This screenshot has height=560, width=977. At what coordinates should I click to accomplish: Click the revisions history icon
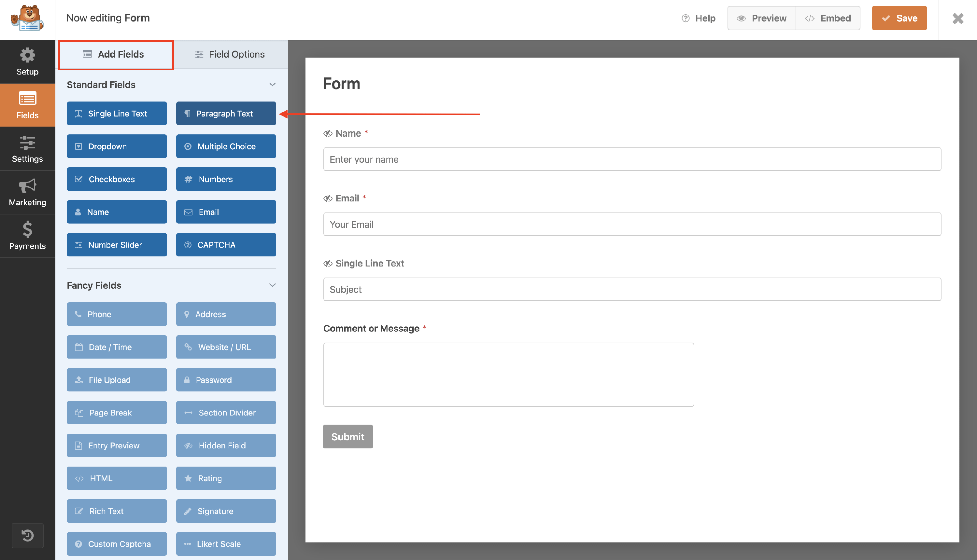tap(27, 535)
